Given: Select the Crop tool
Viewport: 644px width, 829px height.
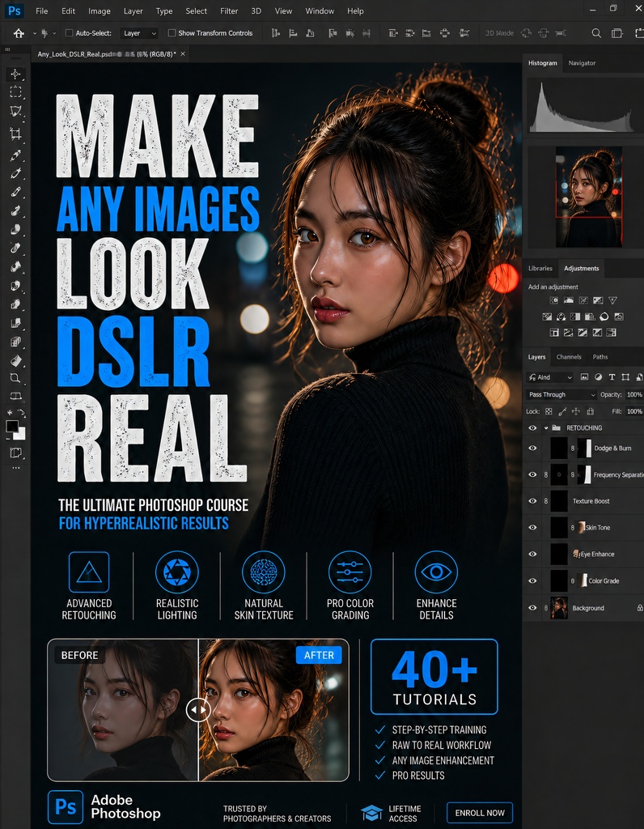Looking at the screenshot, I should (16, 134).
